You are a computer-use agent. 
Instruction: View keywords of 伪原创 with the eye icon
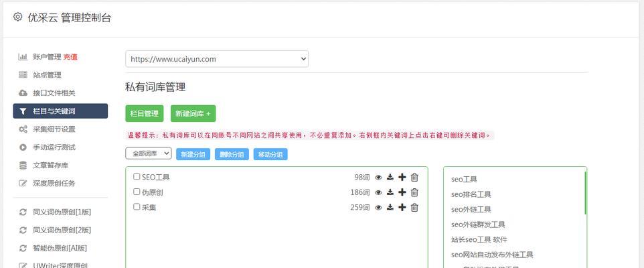click(378, 192)
